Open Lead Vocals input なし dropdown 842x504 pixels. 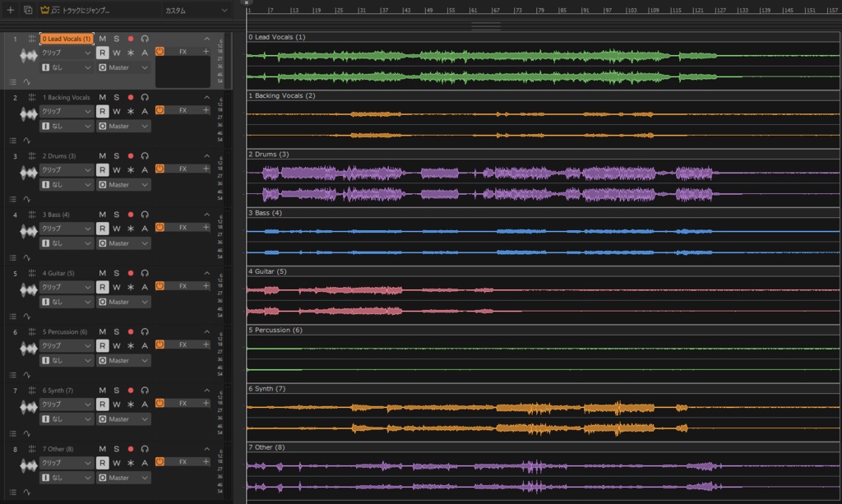pyautogui.click(x=67, y=67)
